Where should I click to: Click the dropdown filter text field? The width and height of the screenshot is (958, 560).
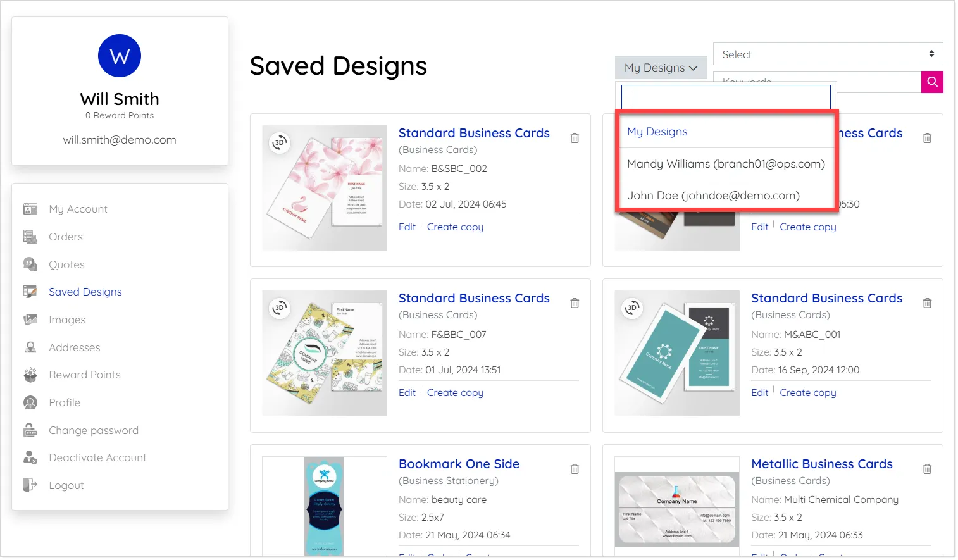[x=726, y=98]
